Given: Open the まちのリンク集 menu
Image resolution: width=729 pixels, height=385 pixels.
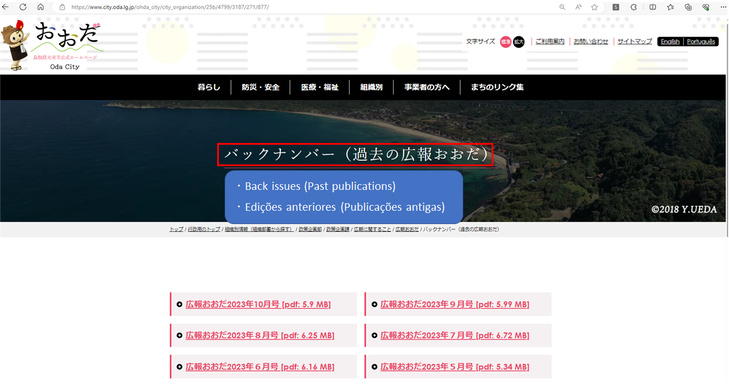Looking at the screenshot, I should [497, 87].
